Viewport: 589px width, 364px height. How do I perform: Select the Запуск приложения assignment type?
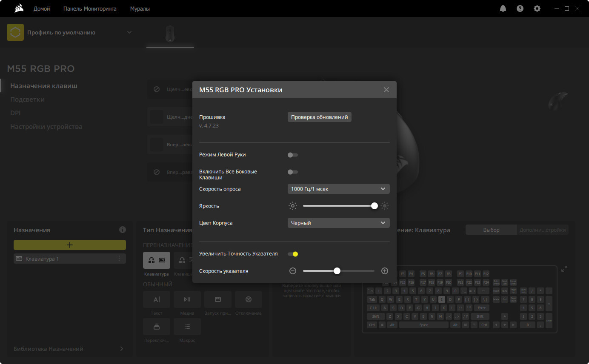pos(218,299)
